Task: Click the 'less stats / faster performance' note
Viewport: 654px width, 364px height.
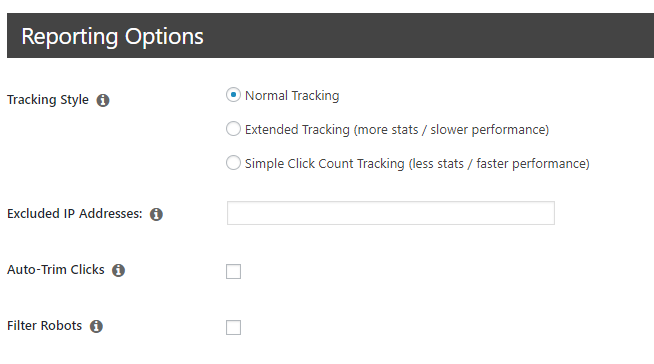Action: pos(499,163)
